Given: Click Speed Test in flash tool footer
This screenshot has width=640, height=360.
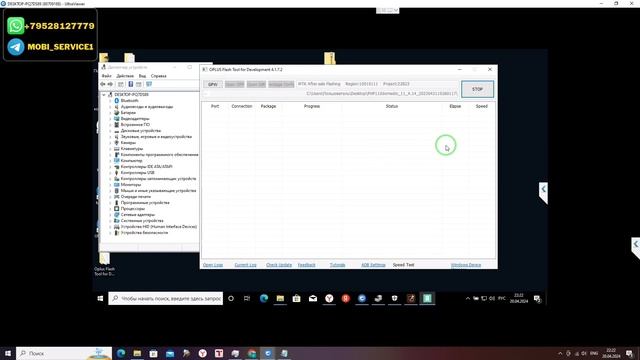Looking at the screenshot, I should pyautogui.click(x=403, y=265).
